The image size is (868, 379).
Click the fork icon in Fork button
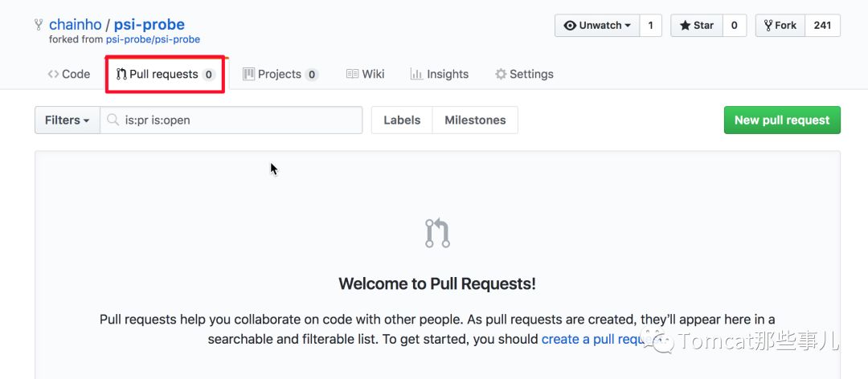pos(768,26)
